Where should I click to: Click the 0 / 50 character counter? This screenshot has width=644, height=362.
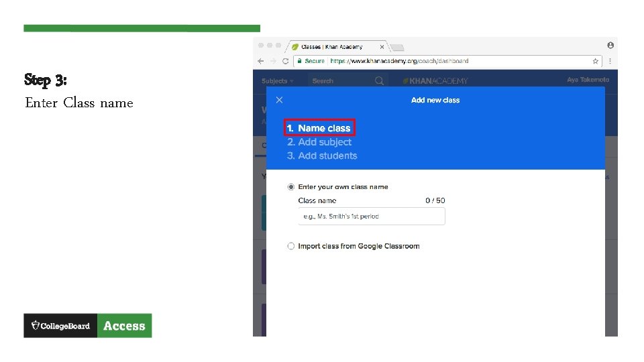coord(435,200)
